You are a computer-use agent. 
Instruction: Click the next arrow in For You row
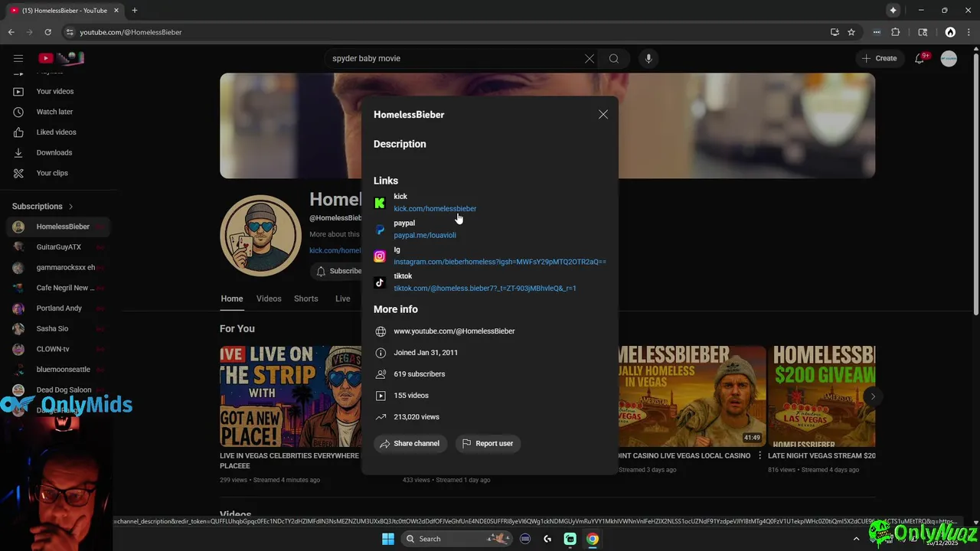[x=873, y=396]
